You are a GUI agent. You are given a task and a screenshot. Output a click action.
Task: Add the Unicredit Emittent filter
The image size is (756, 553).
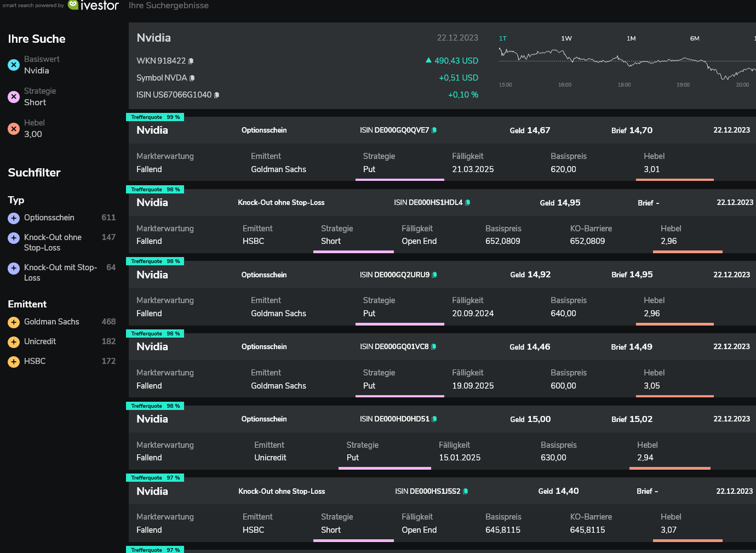pyautogui.click(x=14, y=342)
